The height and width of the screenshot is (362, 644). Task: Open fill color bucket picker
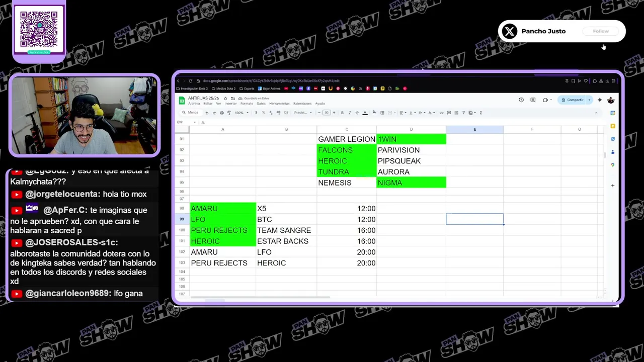point(374,113)
